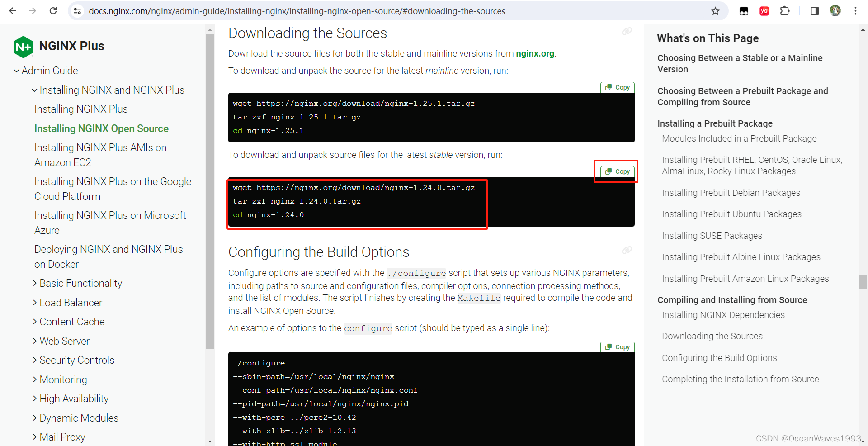Screen dimensions: 868x446
Task: Jump to Installing NGINX Dependencies
Action: click(723, 315)
